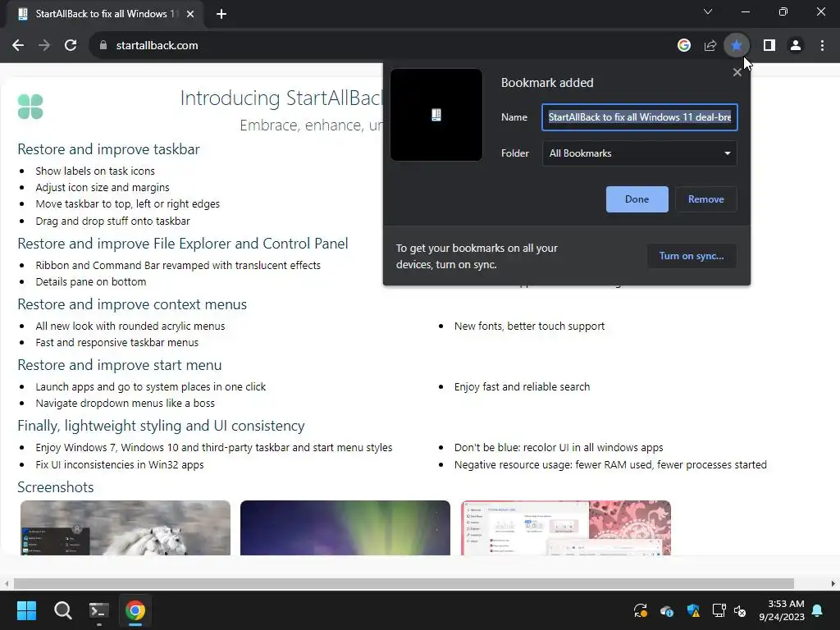Open the pink pattern screenshot thumbnail

pyautogui.click(x=566, y=527)
